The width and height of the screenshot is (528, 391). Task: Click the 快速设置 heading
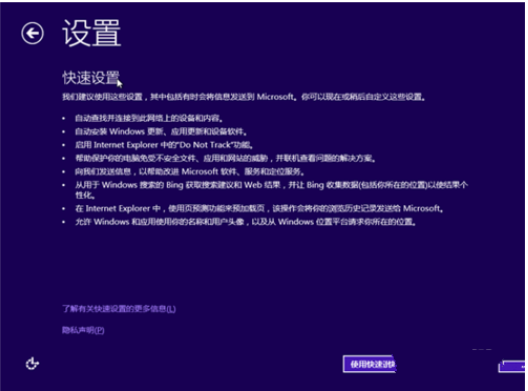91,78
